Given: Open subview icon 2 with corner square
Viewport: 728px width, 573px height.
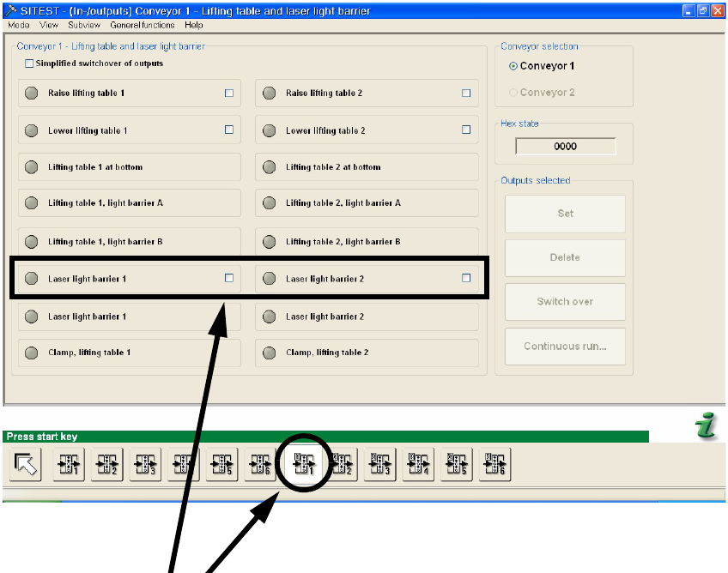Looking at the screenshot, I should point(343,464).
